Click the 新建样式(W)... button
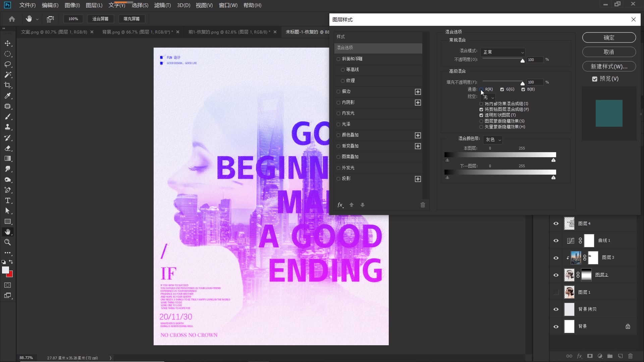Image resolution: width=644 pixels, height=362 pixels. coord(609,66)
